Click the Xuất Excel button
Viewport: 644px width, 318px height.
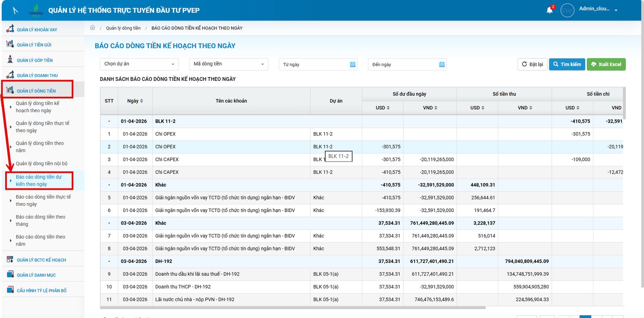pyautogui.click(x=606, y=64)
